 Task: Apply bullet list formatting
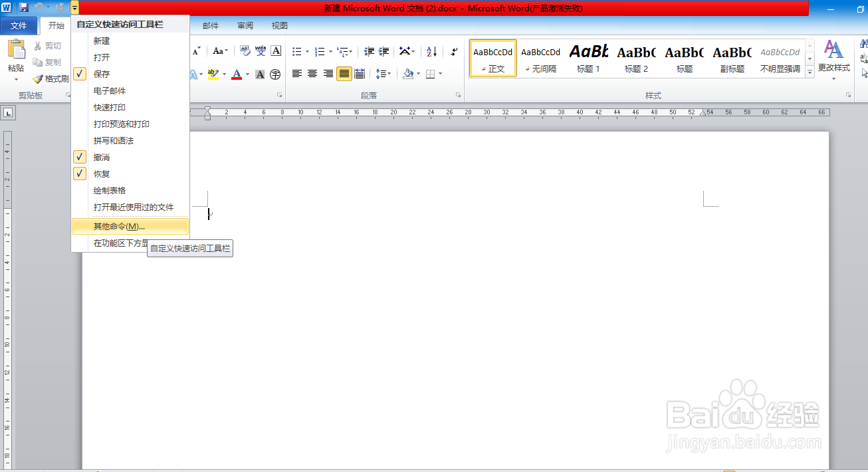296,51
